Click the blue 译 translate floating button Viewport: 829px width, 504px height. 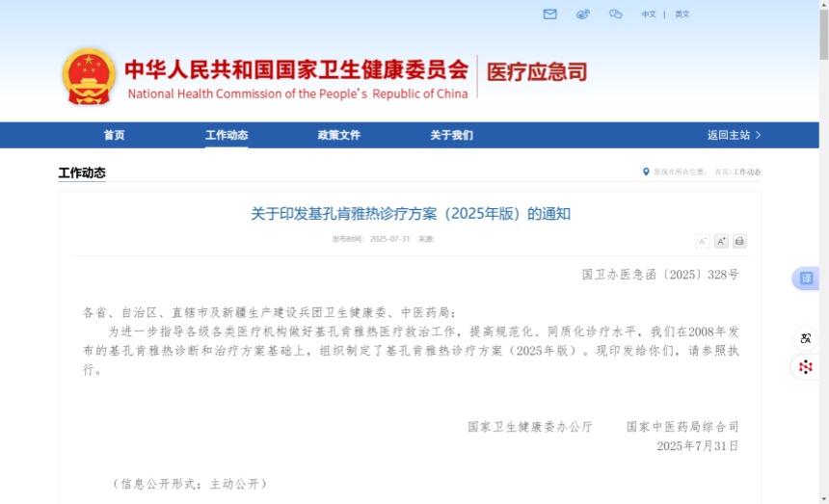[806, 279]
